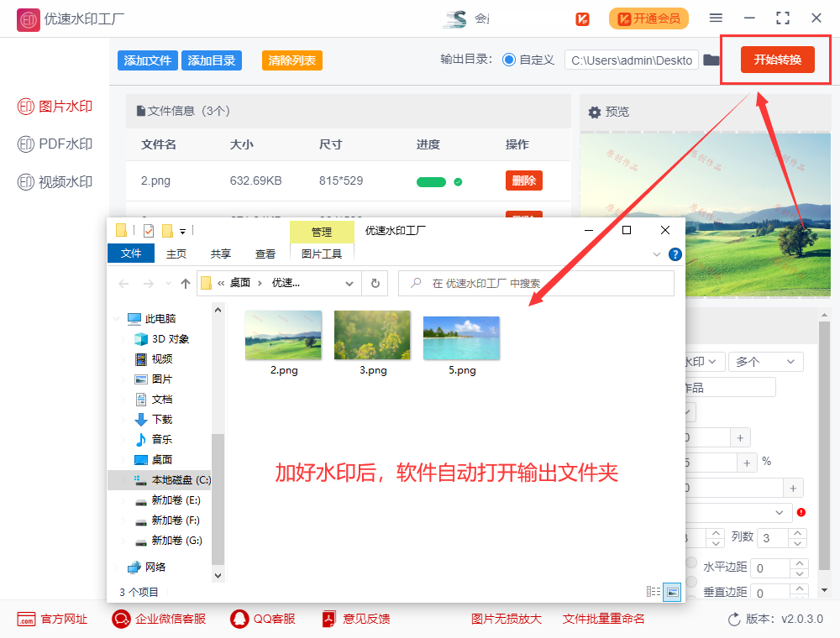Image resolution: width=840 pixels, height=638 pixels.
Task: Expand the Explorer ribbon chevron
Action: coord(657,254)
